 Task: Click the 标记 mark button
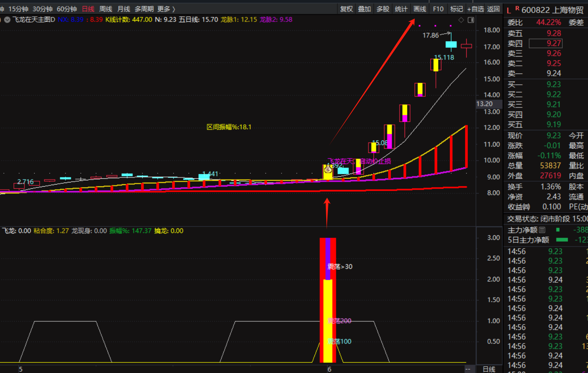coord(456,9)
